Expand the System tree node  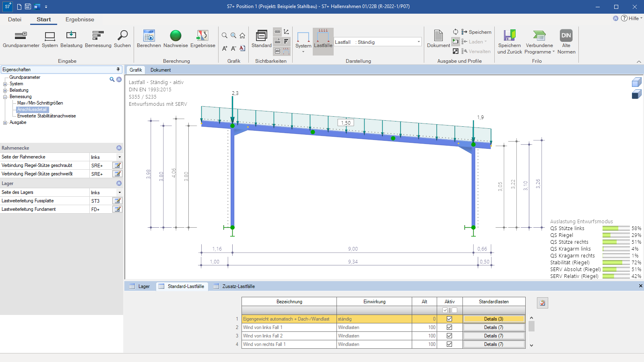click(5, 84)
